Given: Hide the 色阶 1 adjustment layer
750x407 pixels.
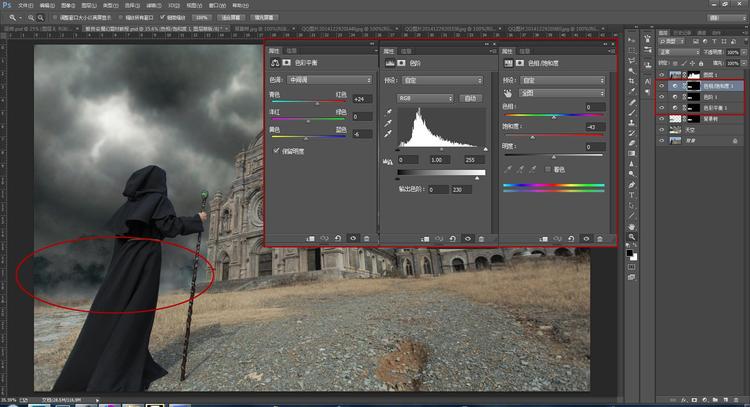Looking at the screenshot, I should point(662,97).
